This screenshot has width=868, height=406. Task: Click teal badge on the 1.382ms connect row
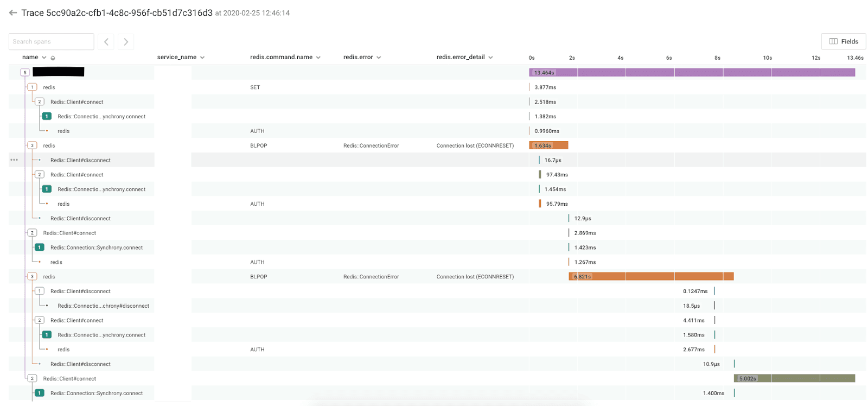click(47, 116)
